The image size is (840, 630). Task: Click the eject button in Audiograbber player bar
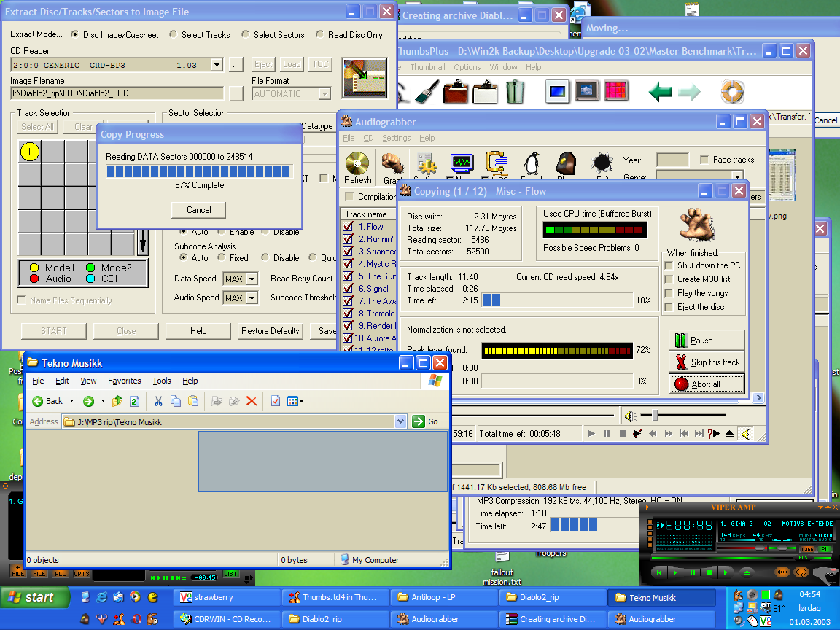pyautogui.click(x=729, y=433)
